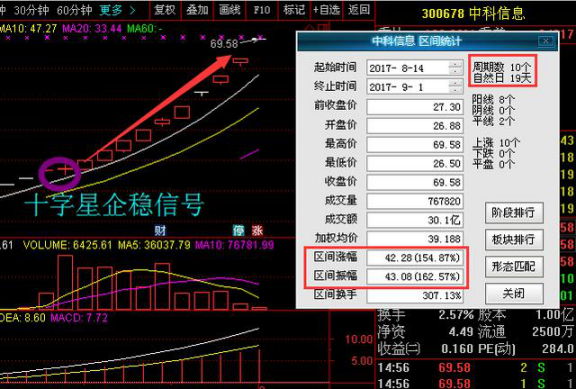This screenshot has width=576, height=389.
Task: Click into the 前收盘价 value field
Action: pyautogui.click(x=415, y=107)
